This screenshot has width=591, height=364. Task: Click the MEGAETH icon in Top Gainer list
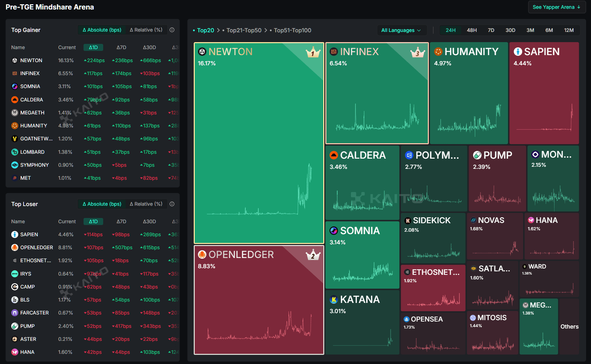(x=15, y=113)
